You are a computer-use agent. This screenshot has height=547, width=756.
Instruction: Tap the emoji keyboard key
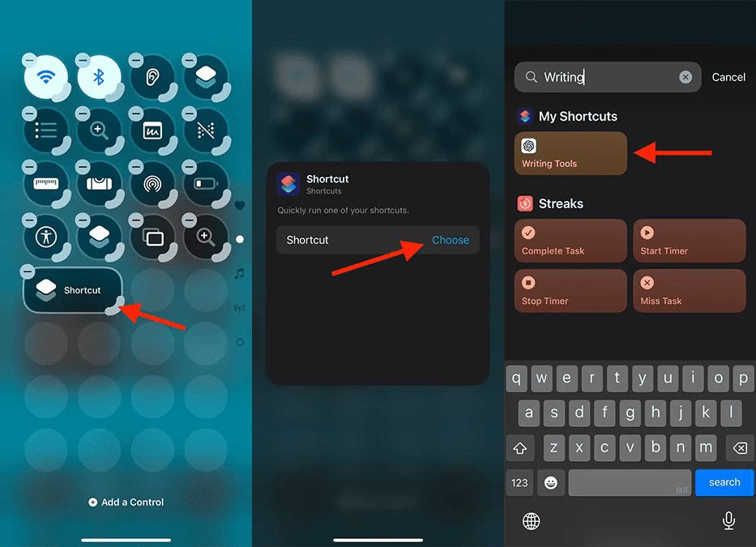click(x=551, y=482)
